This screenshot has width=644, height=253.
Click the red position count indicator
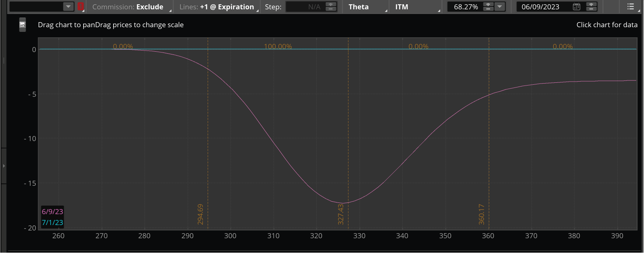80,7
